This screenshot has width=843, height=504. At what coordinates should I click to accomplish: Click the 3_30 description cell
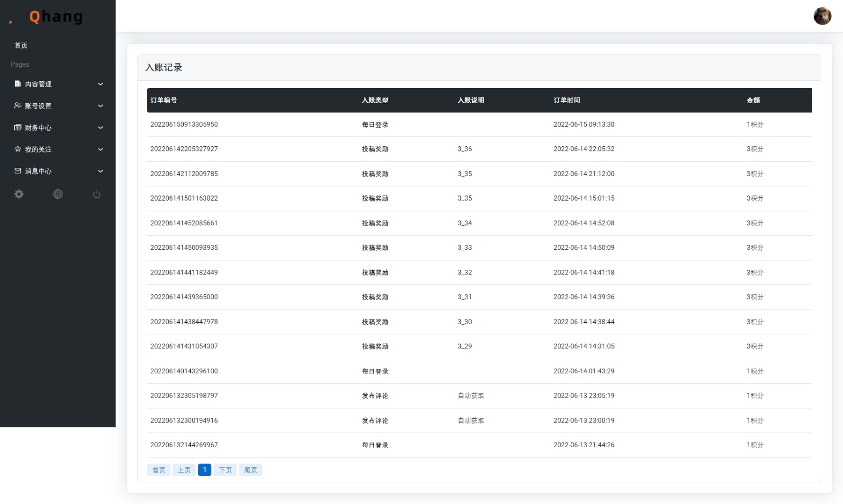click(x=465, y=322)
